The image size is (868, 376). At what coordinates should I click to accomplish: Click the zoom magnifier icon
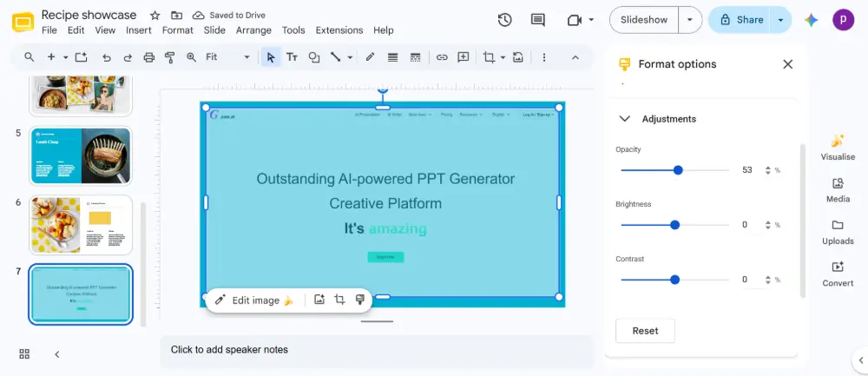pos(192,57)
